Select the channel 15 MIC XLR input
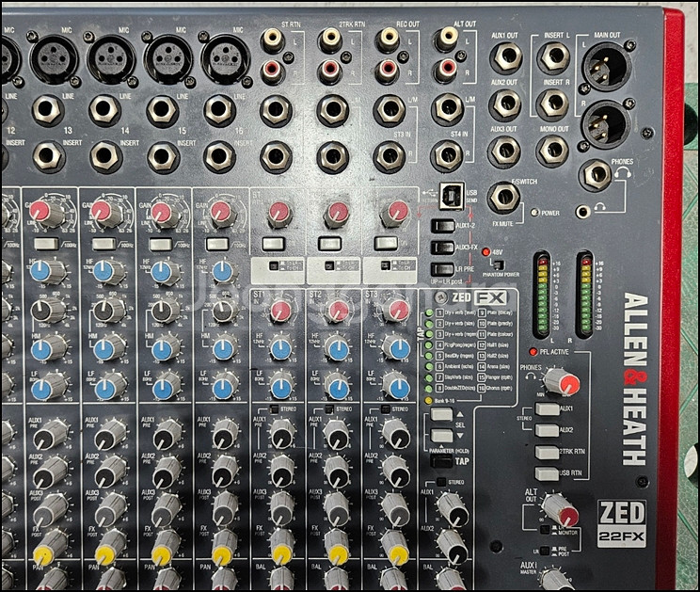Screen dimensions: 700x592 pyautogui.click(x=167, y=59)
